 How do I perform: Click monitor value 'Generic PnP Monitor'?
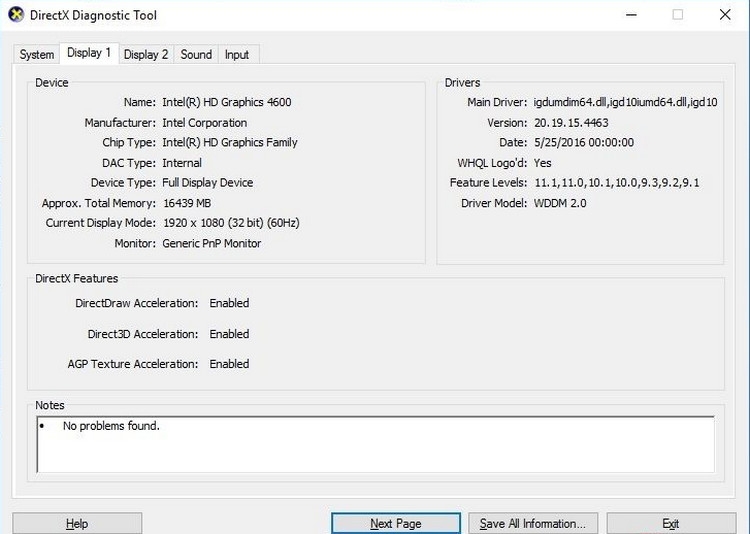[212, 243]
